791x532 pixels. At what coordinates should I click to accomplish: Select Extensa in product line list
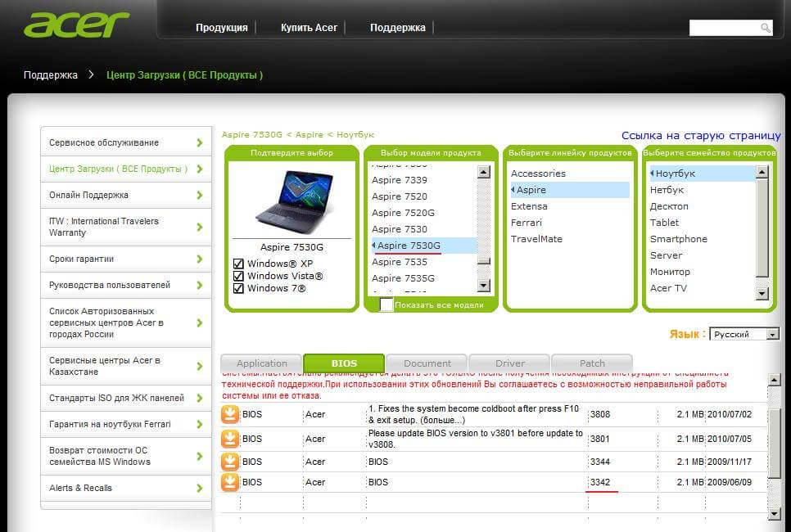529,206
